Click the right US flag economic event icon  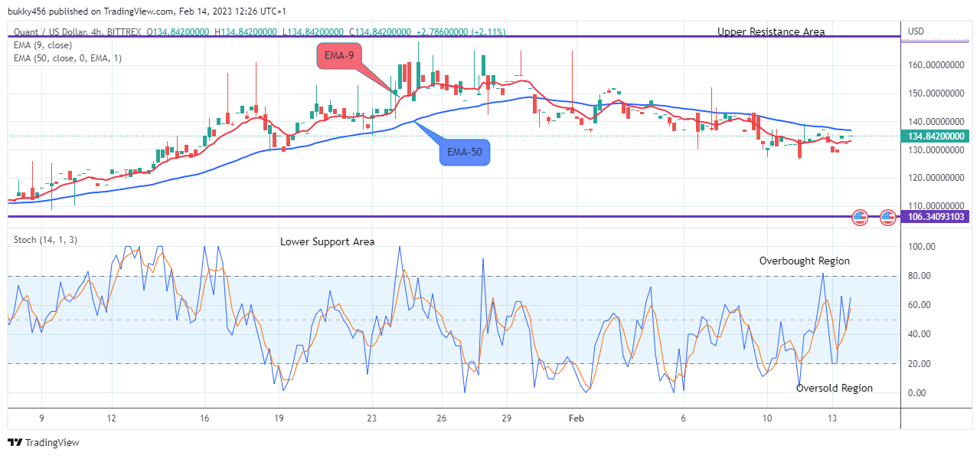(x=888, y=218)
